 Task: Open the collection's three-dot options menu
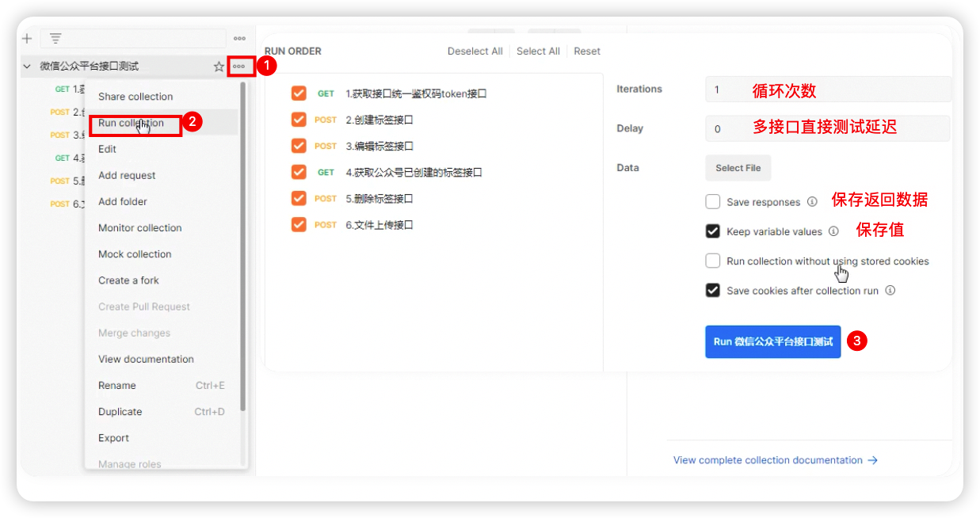[239, 67]
